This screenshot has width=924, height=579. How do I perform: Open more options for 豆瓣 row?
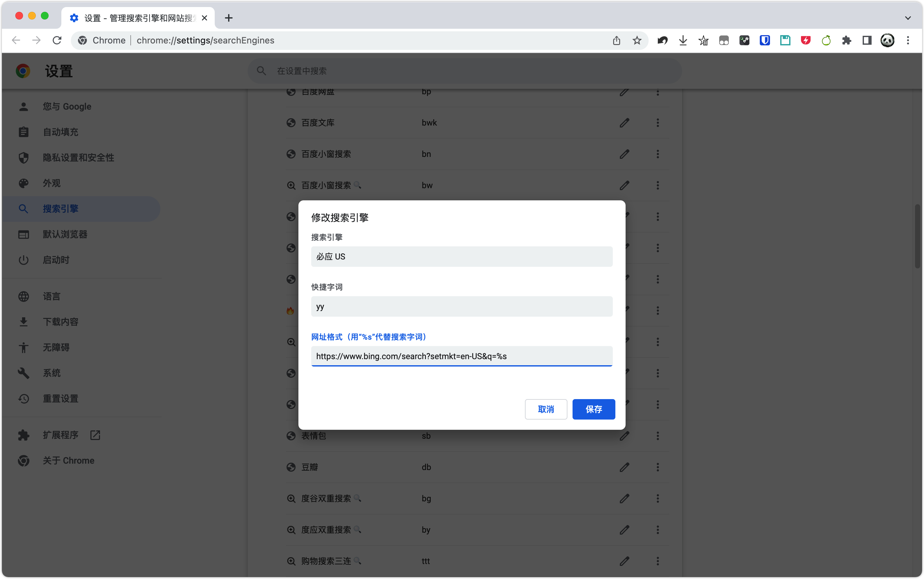tap(658, 467)
